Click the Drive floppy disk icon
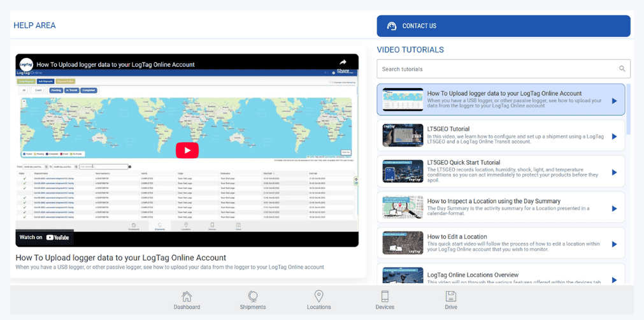Screen dimensions: 644x320 [450, 296]
